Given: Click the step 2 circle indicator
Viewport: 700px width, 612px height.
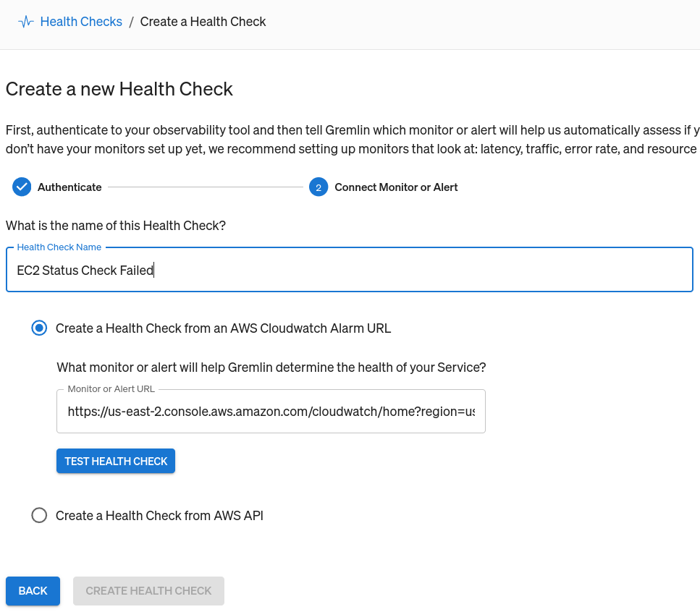Looking at the screenshot, I should (x=319, y=187).
